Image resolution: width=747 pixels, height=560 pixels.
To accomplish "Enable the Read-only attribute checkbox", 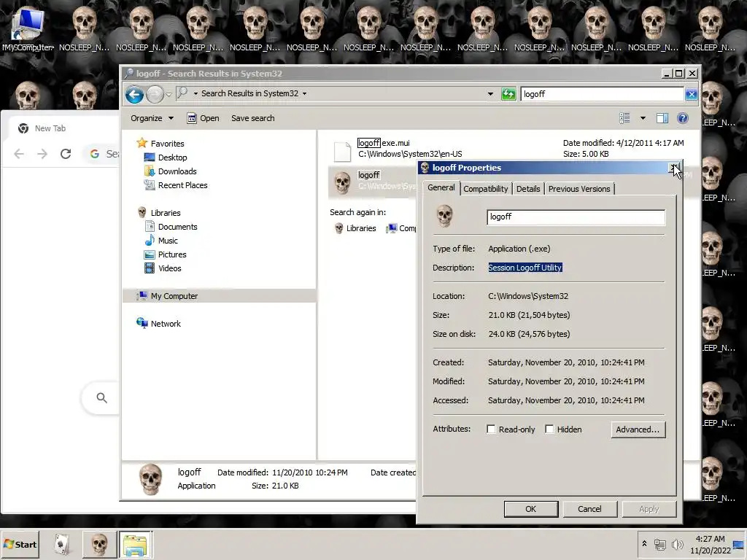I will (491, 429).
